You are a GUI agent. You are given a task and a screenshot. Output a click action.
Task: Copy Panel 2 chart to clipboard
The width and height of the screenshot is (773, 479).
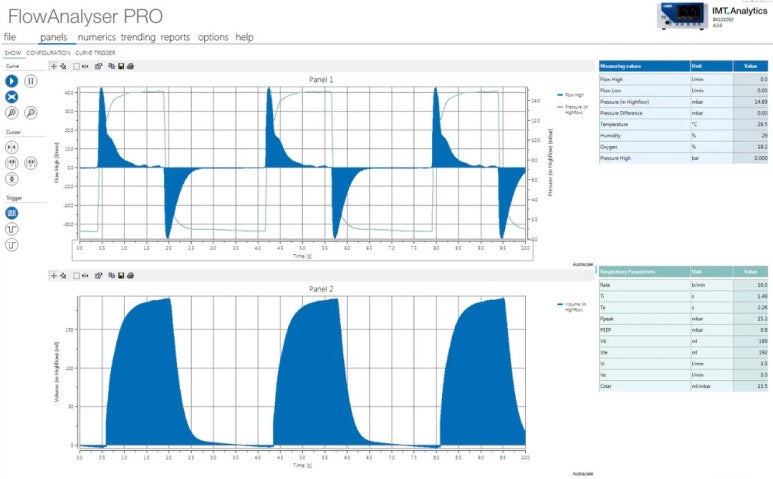click(x=111, y=275)
